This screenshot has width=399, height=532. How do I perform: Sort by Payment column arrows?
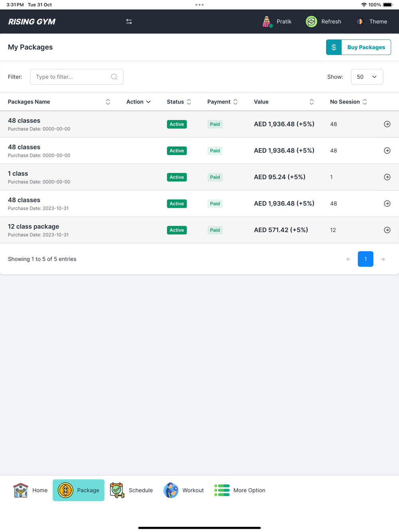(x=235, y=102)
